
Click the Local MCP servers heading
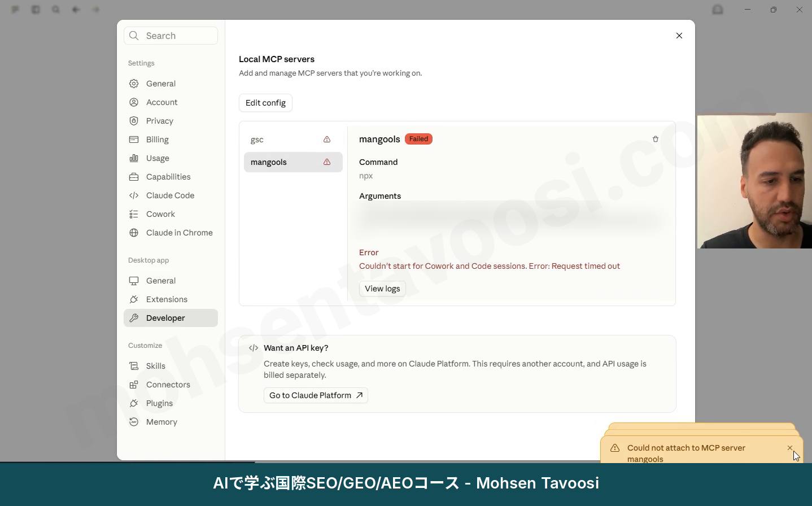coord(277,59)
